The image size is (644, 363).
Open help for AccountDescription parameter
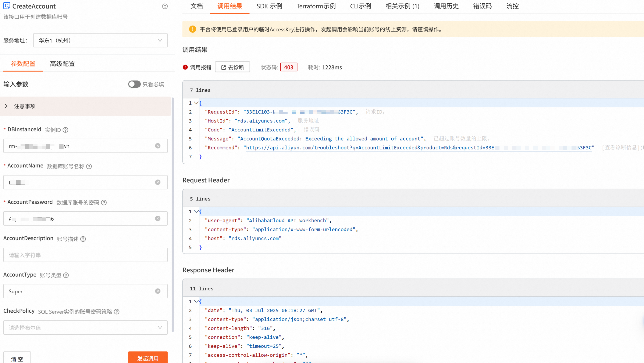(x=83, y=239)
